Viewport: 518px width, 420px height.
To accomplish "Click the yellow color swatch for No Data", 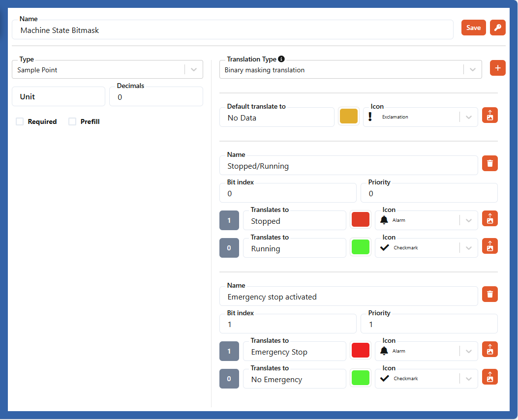I will pos(349,117).
